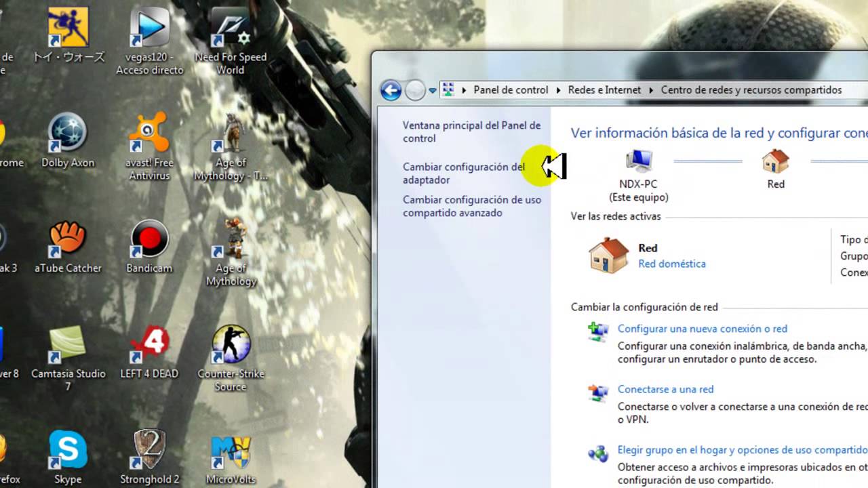Open Elegir grupo en el hogar link
Image resolution: width=868 pixels, height=488 pixels.
pyautogui.click(x=743, y=450)
